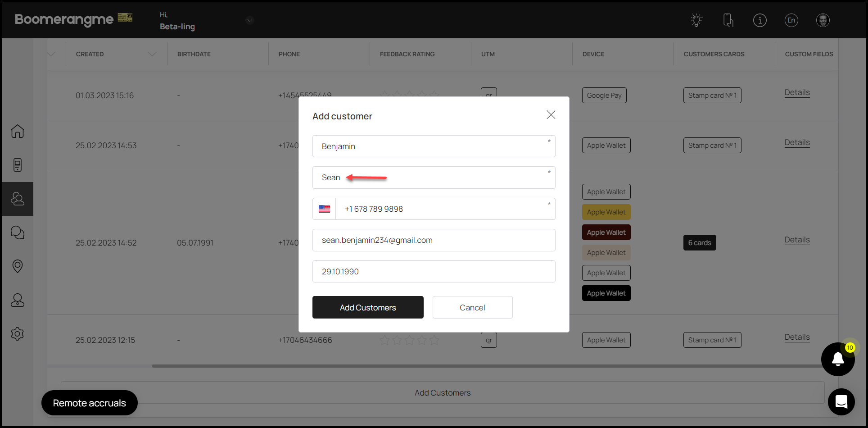Click the email input field
The width and height of the screenshot is (868, 428).
pos(434,241)
